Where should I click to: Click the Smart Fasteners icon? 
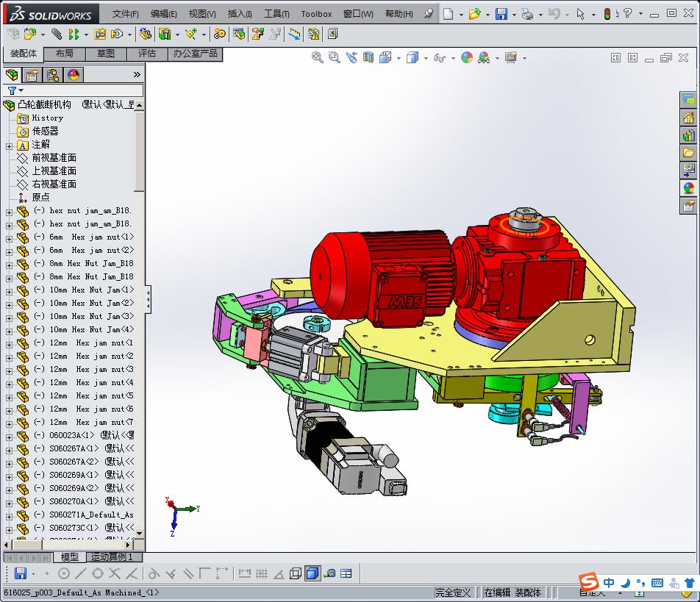coord(100,34)
